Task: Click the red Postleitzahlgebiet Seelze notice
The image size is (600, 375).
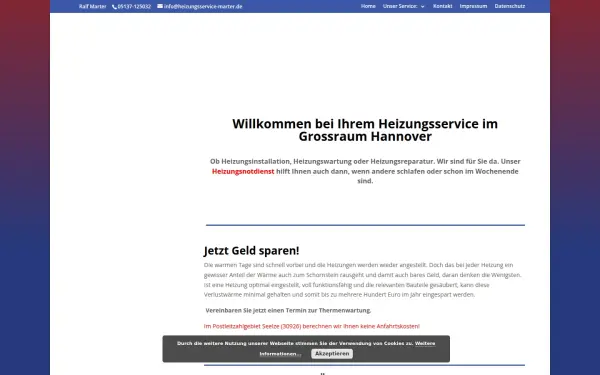Action: pyautogui.click(x=312, y=326)
